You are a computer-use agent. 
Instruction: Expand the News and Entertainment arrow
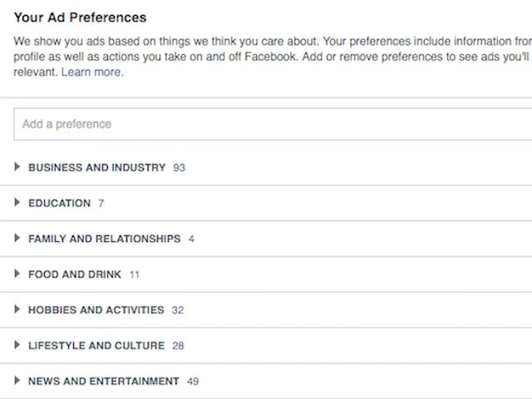[x=17, y=382]
